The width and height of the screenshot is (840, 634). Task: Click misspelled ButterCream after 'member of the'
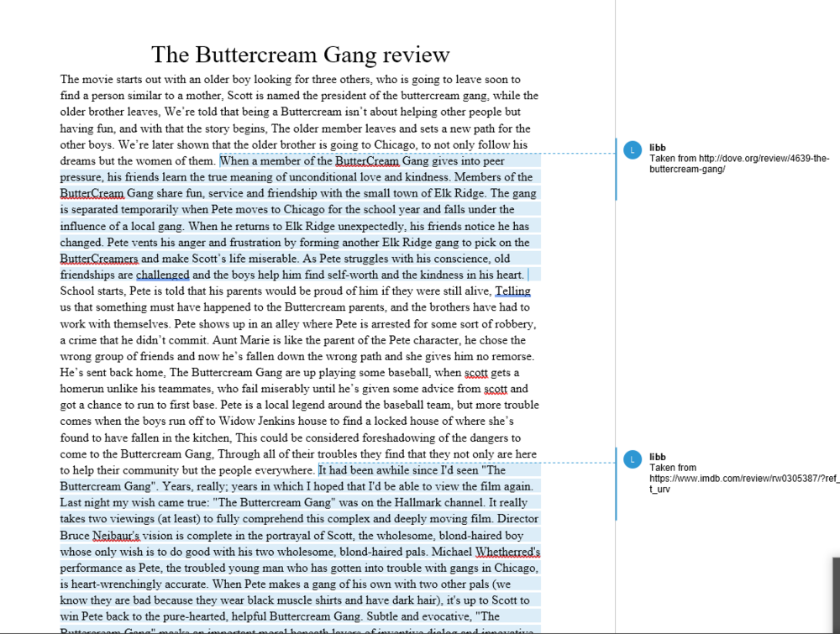[367, 161]
